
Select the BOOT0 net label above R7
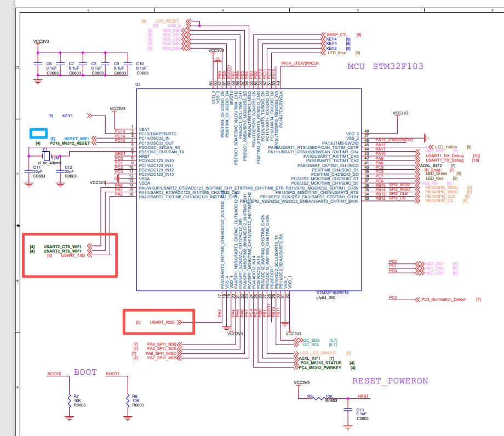pos(54,374)
